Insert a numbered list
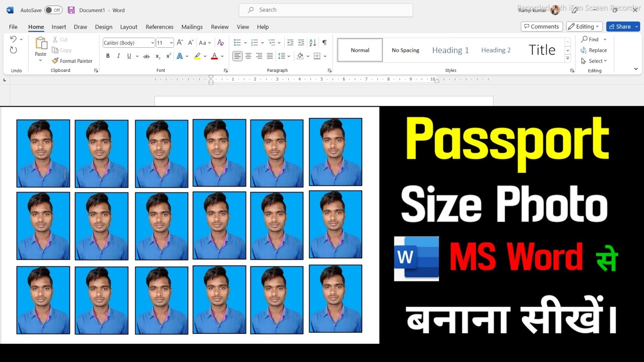The image size is (644, 362). [x=255, y=43]
